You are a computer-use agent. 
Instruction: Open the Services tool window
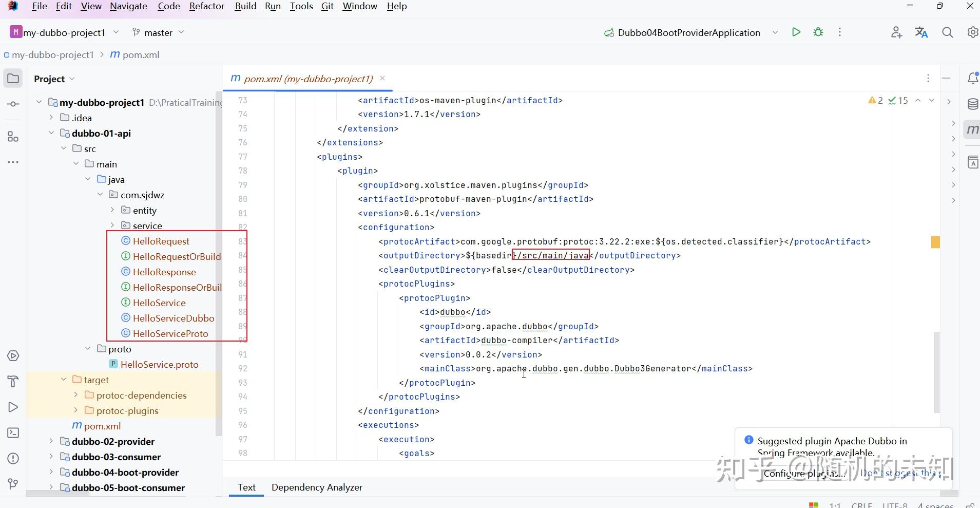tap(13, 356)
